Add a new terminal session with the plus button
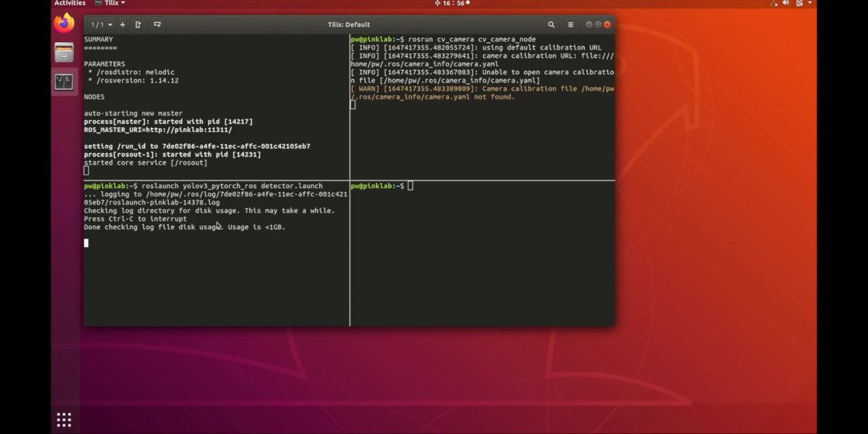The width and height of the screenshot is (868, 434). tap(122, 24)
